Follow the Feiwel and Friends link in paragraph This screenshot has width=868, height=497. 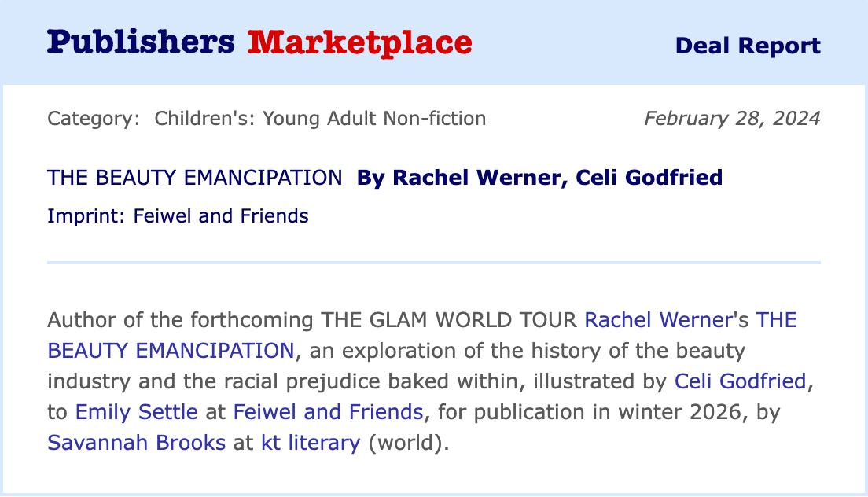click(x=329, y=412)
